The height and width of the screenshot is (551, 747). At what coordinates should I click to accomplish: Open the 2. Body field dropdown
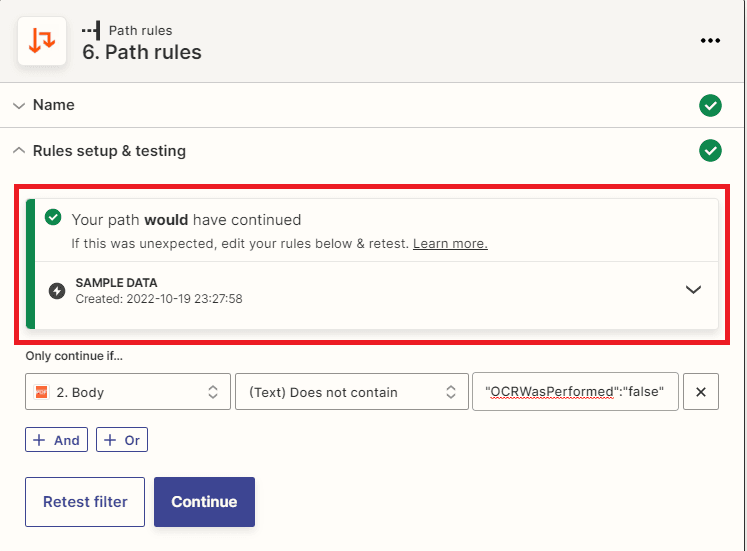[128, 392]
